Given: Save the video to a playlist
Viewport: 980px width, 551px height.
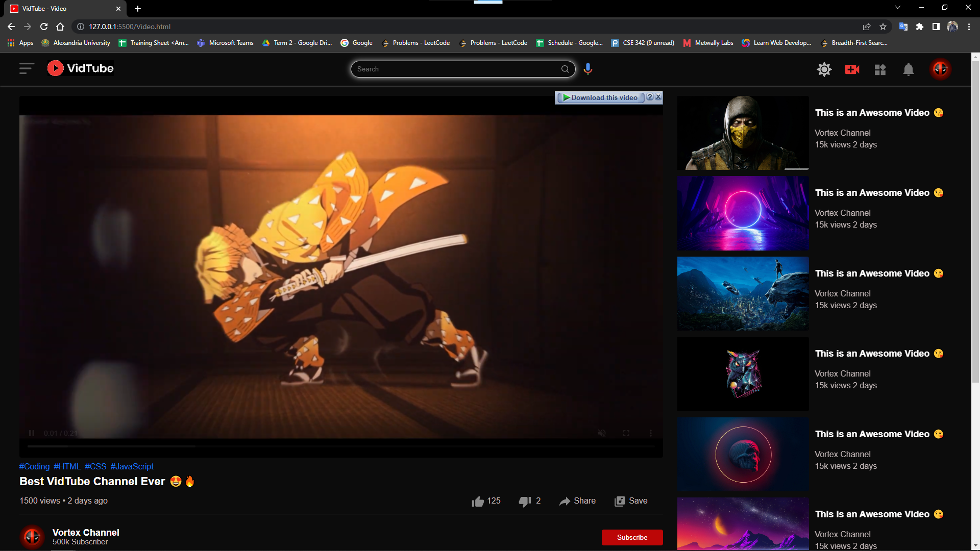Looking at the screenshot, I should pyautogui.click(x=631, y=501).
